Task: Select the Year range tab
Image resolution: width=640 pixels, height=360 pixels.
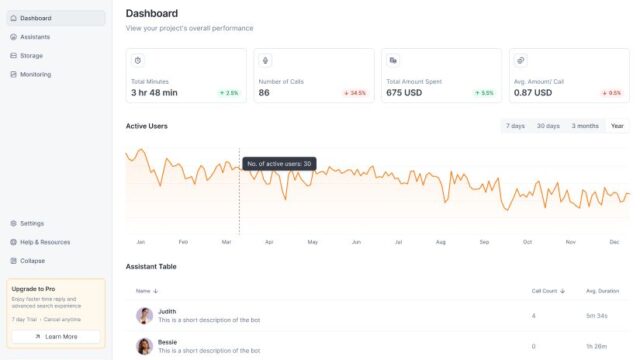Action: point(617,126)
